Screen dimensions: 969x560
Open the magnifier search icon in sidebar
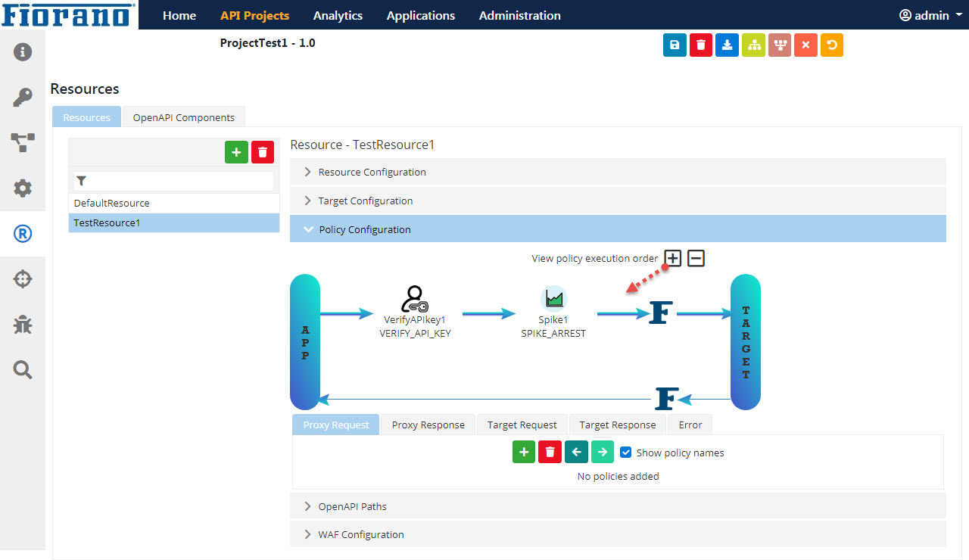coord(23,369)
